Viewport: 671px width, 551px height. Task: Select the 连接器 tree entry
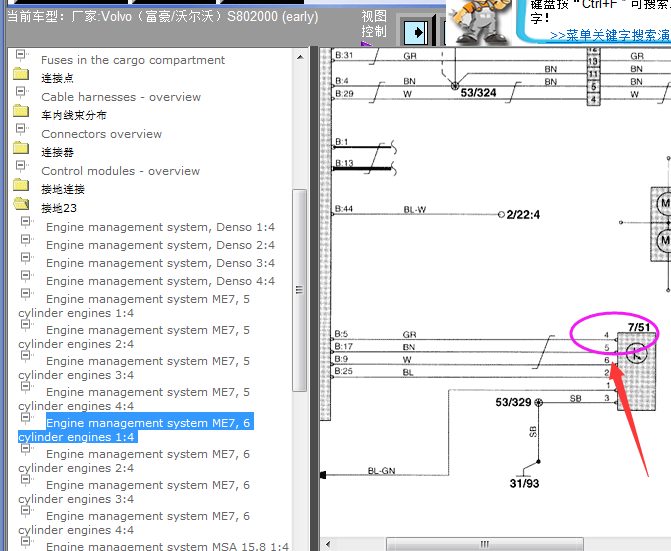[57, 152]
